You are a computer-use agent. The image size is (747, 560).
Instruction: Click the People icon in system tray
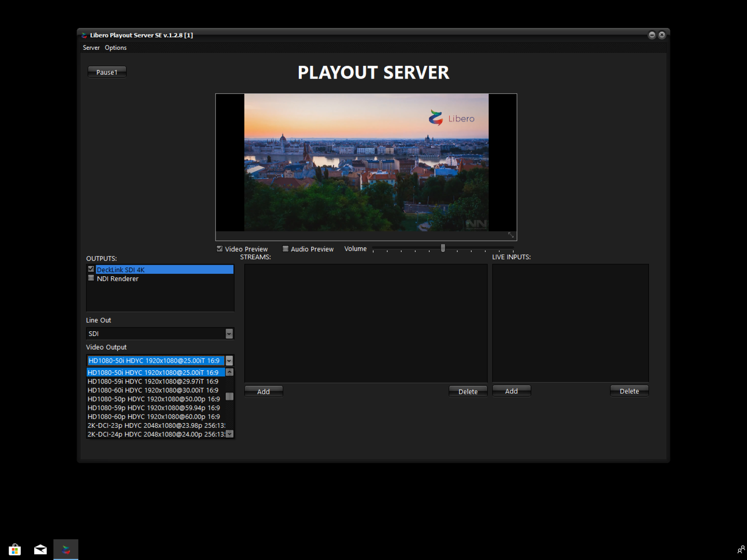[741, 549]
